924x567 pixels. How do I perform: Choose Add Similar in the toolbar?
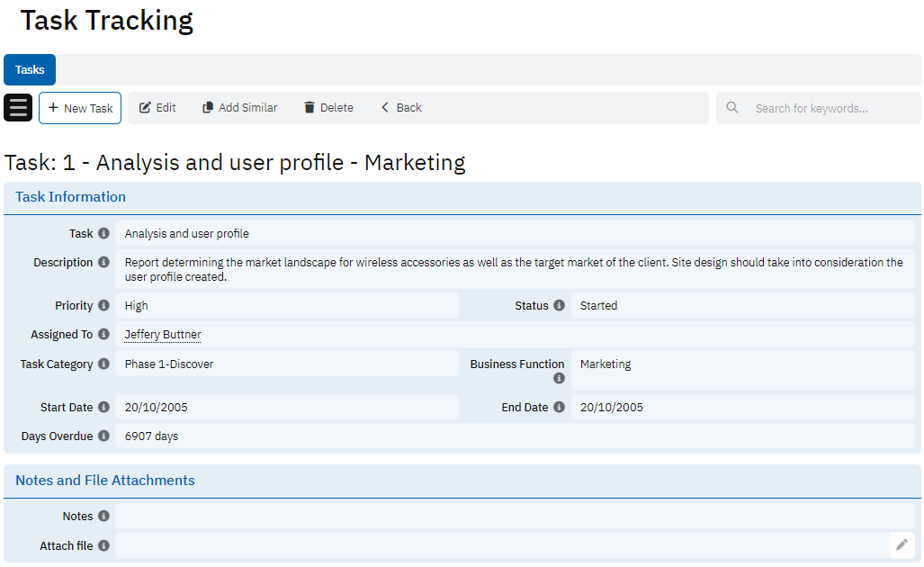239,108
